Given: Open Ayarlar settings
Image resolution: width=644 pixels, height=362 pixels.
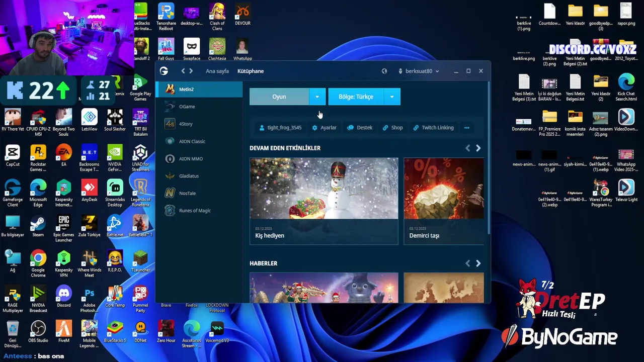Looking at the screenshot, I should [x=324, y=128].
